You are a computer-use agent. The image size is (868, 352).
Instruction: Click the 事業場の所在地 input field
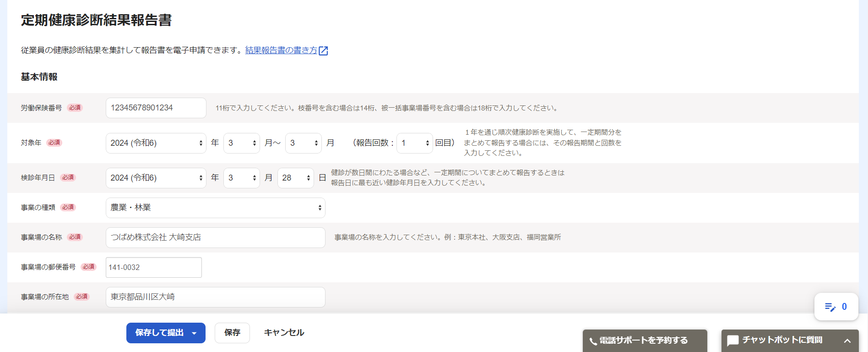point(216,297)
